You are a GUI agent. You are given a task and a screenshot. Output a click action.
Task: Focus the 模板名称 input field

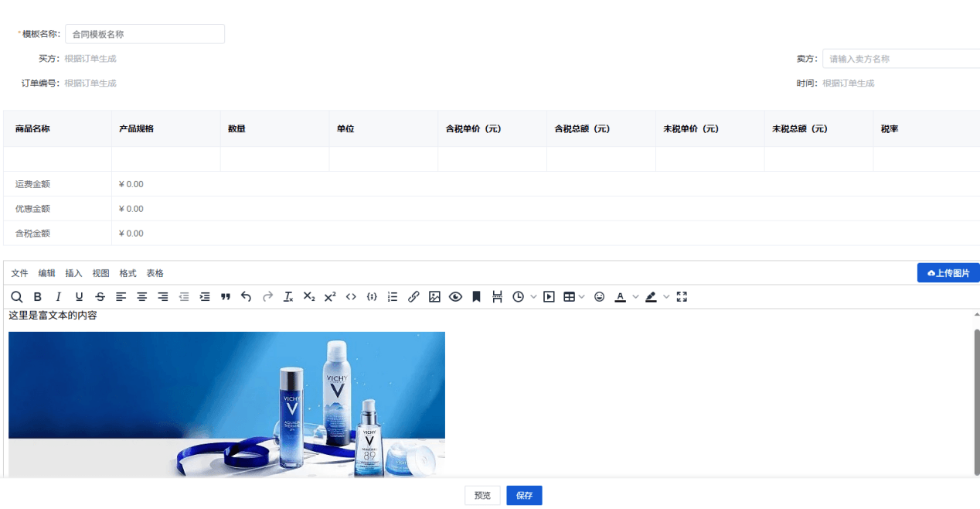tap(145, 34)
